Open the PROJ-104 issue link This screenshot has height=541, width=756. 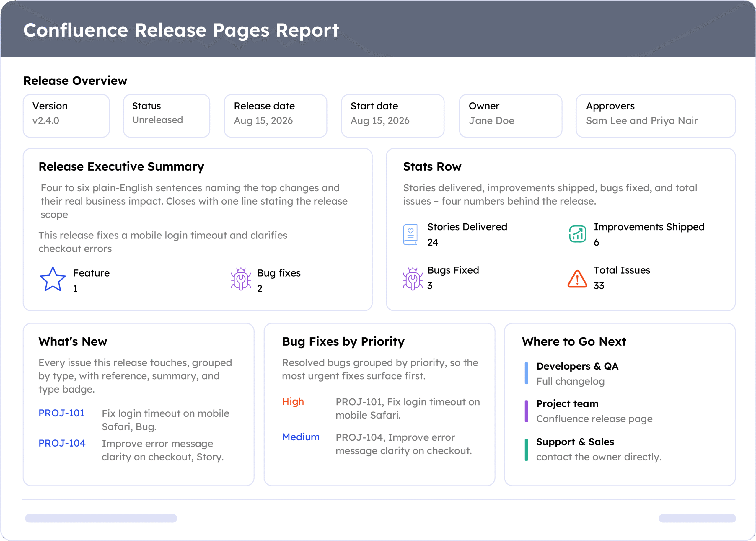click(62, 443)
